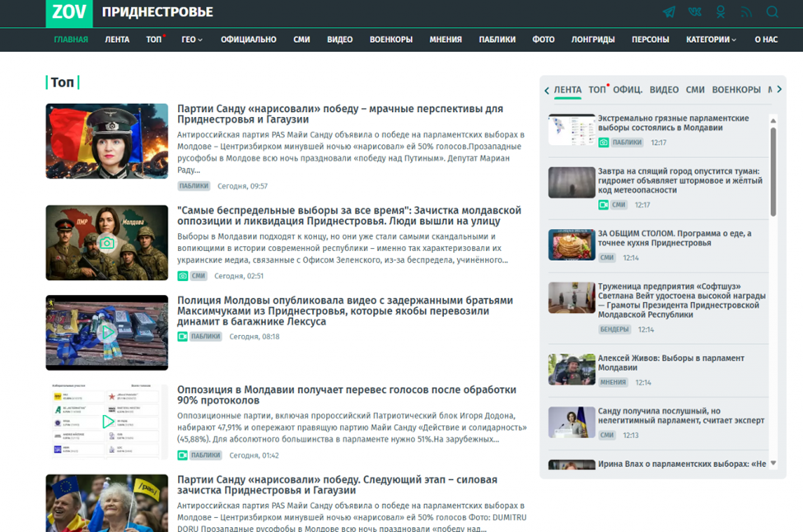
Task: Open thumbnail of ЗА ОБЩИМ СТОЛОМ food program
Action: click(572, 245)
